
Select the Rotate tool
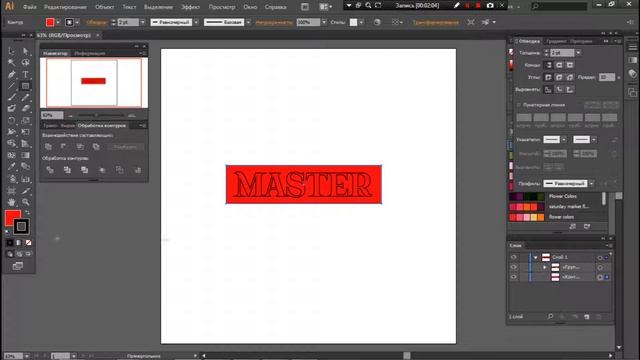click(x=11, y=120)
